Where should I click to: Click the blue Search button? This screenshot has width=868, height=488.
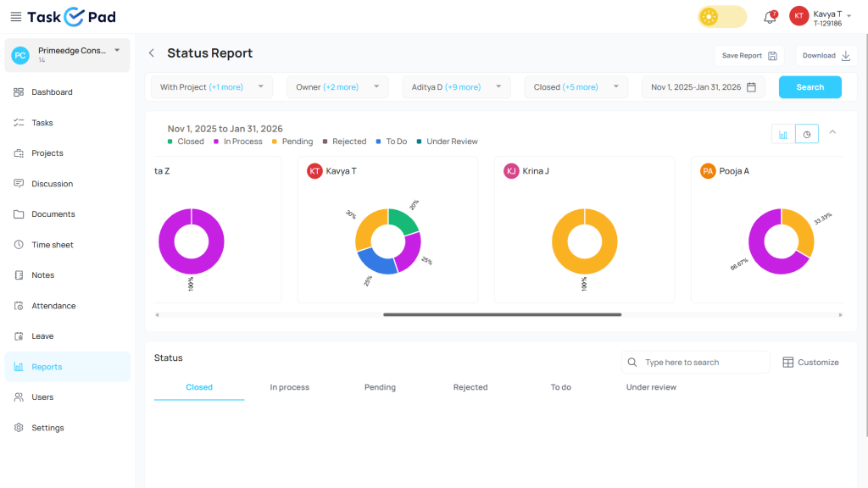810,87
